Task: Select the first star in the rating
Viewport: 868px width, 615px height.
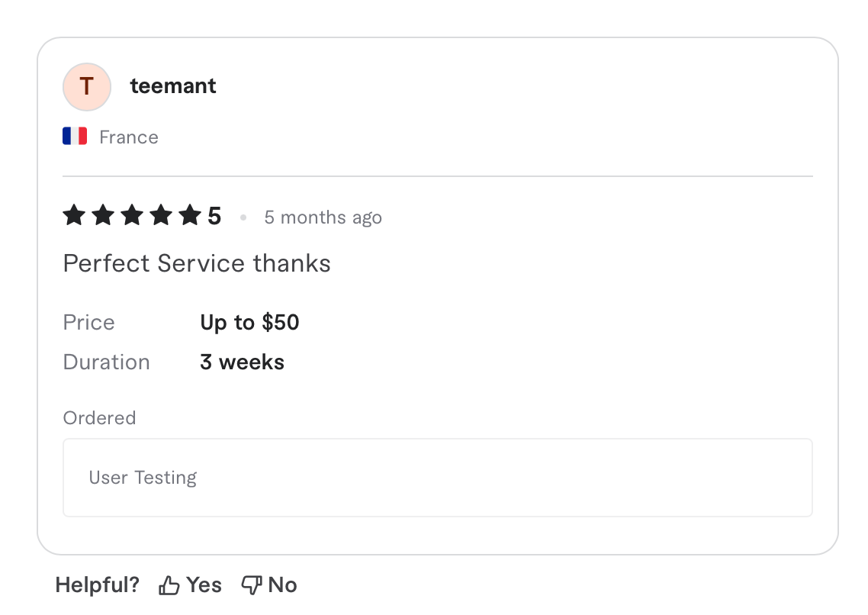Action: pyautogui.click(x=74, y=215)
